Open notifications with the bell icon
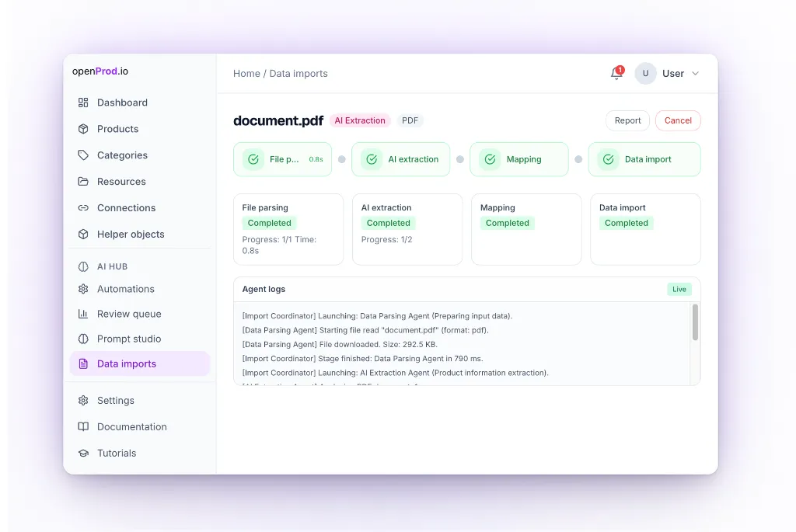The width and height of the screenshot is (796, 532). pyautogui.click(x=616, y=74)
